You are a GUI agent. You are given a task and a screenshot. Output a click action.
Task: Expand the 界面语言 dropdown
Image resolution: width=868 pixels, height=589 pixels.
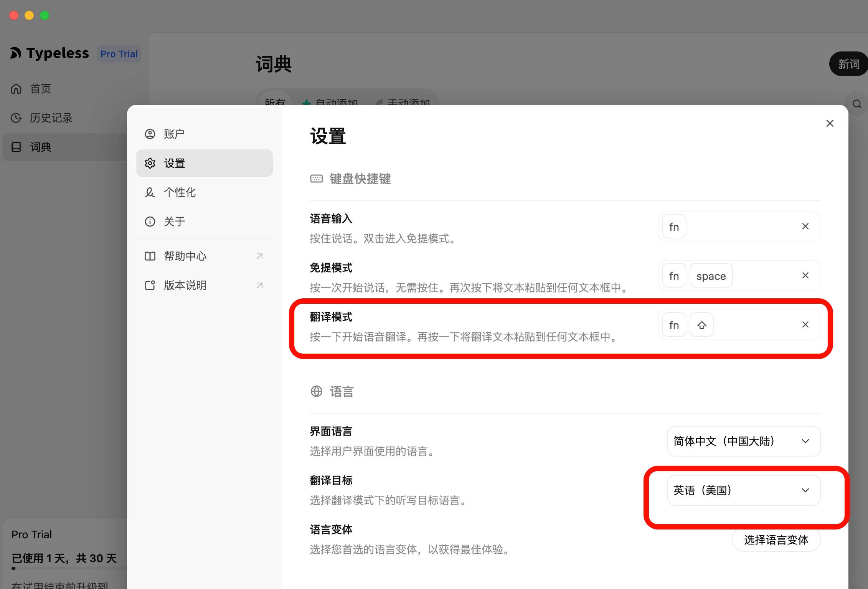click(x=743, y=441)
